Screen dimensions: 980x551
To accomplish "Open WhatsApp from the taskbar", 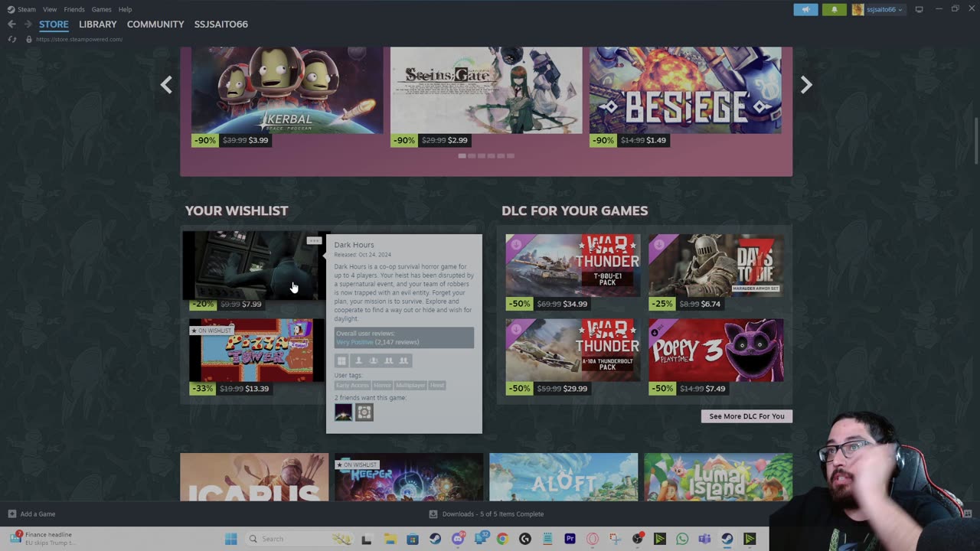I will coord(682,539).
